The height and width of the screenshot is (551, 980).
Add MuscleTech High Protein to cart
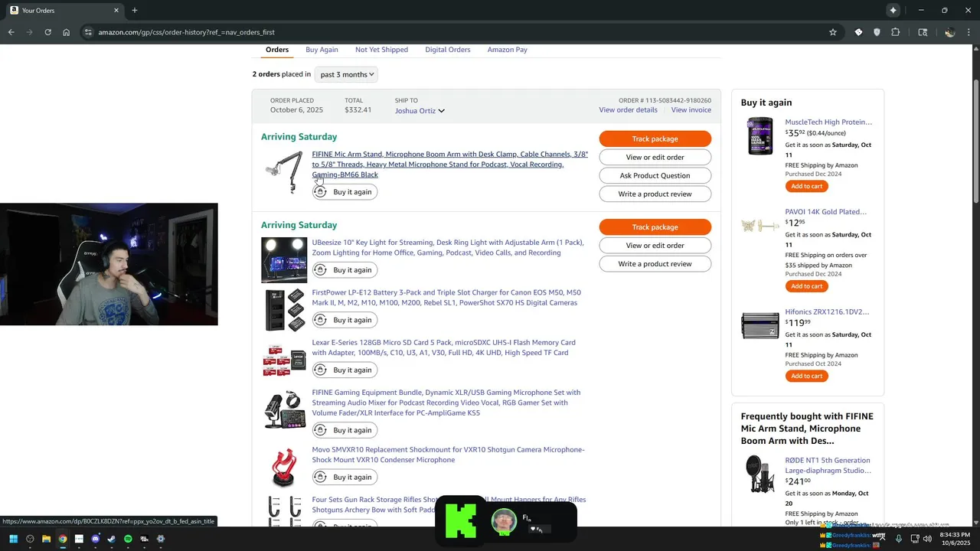(806, 187)
